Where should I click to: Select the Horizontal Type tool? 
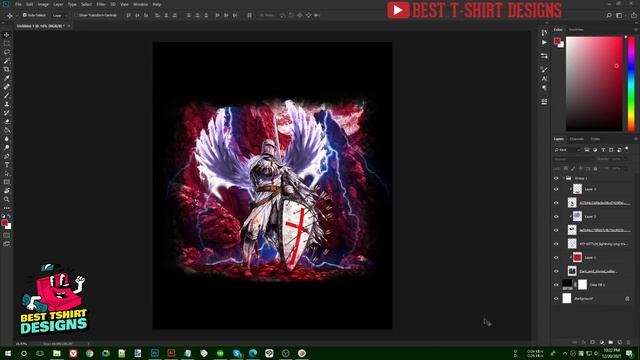click(7, 164)
